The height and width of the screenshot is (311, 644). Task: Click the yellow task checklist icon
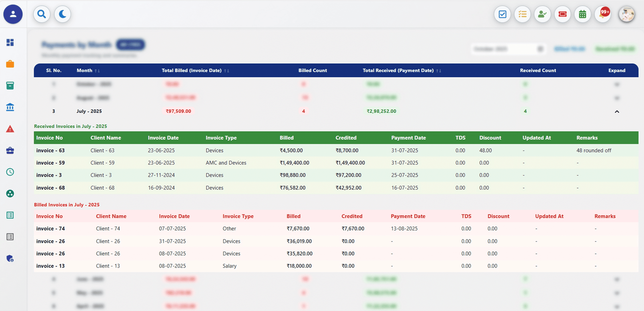(522, 14)
